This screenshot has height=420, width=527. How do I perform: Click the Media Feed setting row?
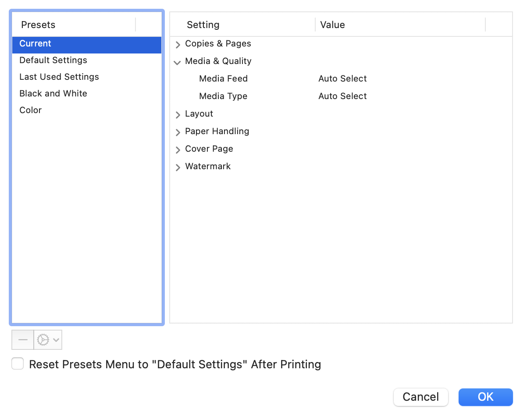[x=223, y=79]
